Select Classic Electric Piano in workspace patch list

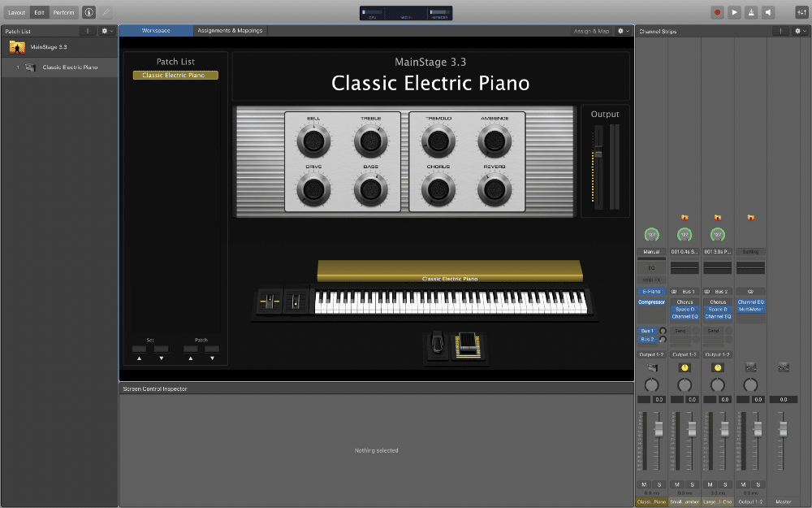pos(175,75)
